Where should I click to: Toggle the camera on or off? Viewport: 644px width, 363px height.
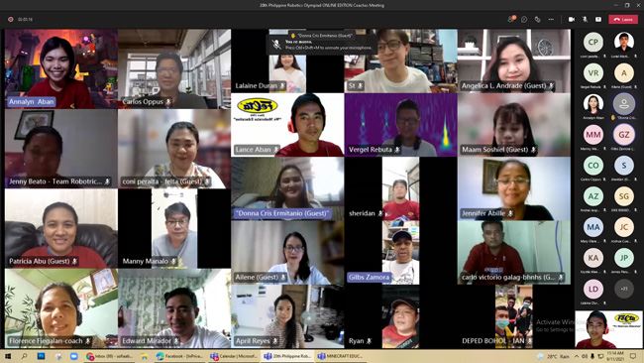[x=572, y=19]
